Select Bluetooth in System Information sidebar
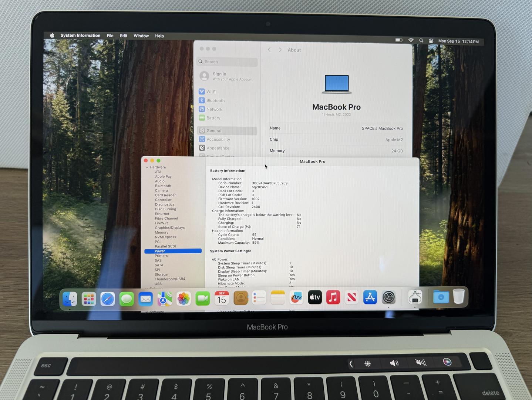 pyautogui.click(x=163, y=186)
